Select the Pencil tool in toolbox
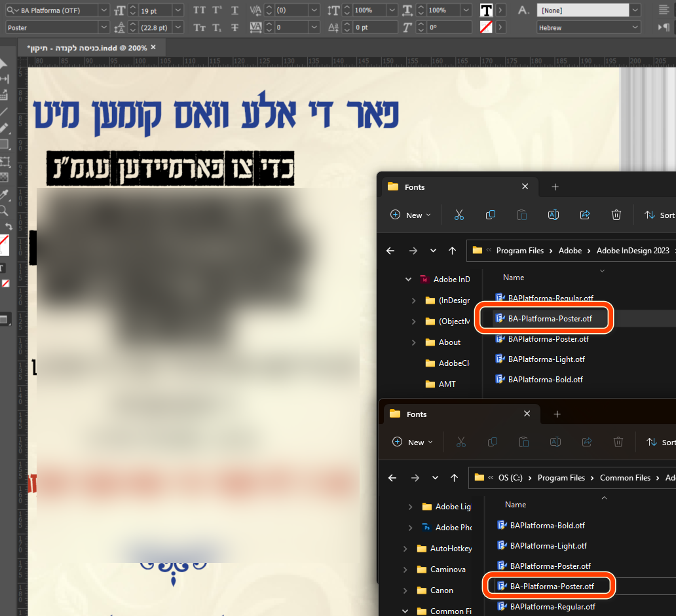 point(4,128)
